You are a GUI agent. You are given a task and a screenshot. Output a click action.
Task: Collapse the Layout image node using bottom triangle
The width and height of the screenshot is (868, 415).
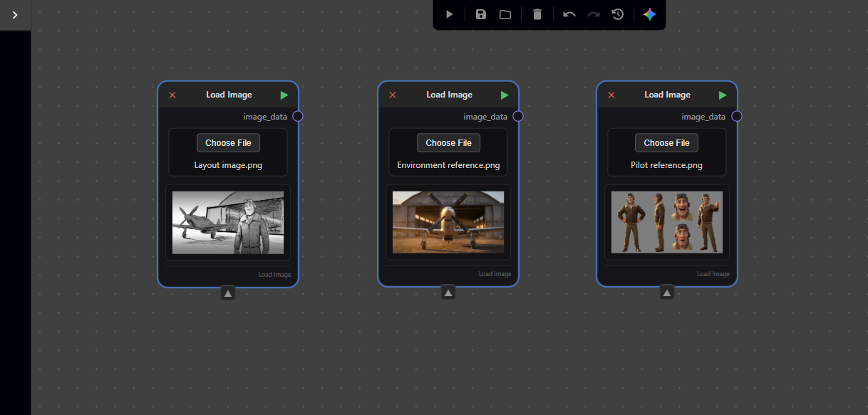pyautogui.click(x=228, y=293)
